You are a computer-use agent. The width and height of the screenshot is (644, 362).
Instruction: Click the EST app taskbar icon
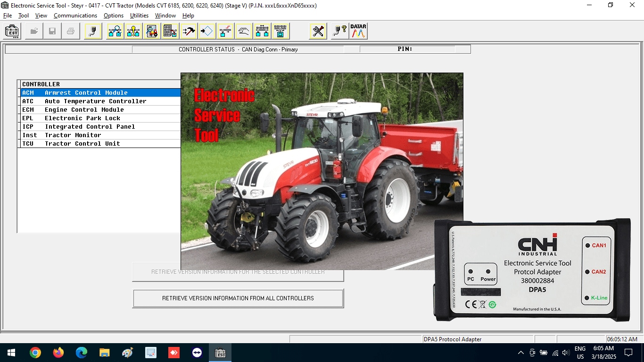click(x=220, y=353)
